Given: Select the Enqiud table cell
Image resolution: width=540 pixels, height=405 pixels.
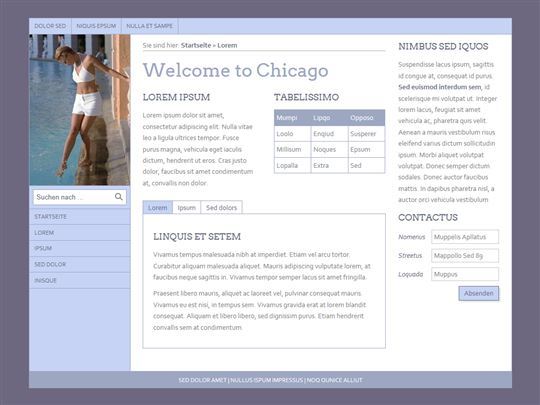Looking at the screenshot, I should click(x=329, y=134).
